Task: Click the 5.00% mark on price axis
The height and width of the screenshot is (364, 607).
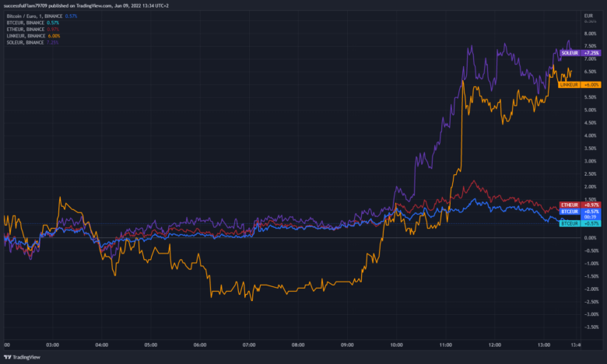Action: (x=590, y=110)
